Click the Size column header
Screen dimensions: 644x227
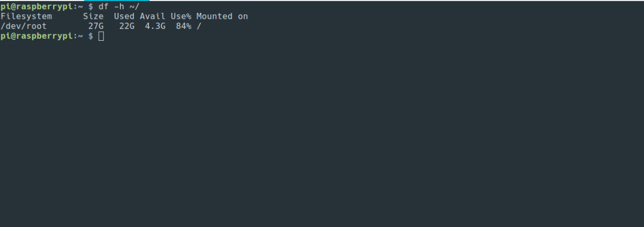93,16
